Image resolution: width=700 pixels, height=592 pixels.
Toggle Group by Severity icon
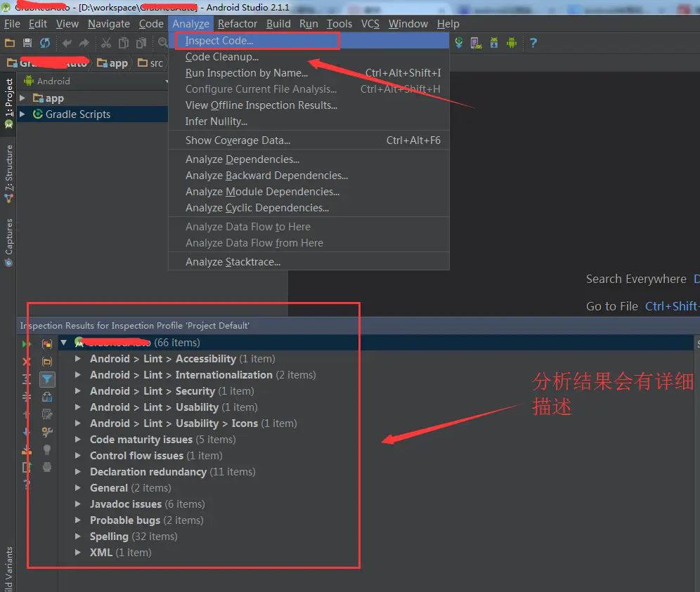(47, 344)
